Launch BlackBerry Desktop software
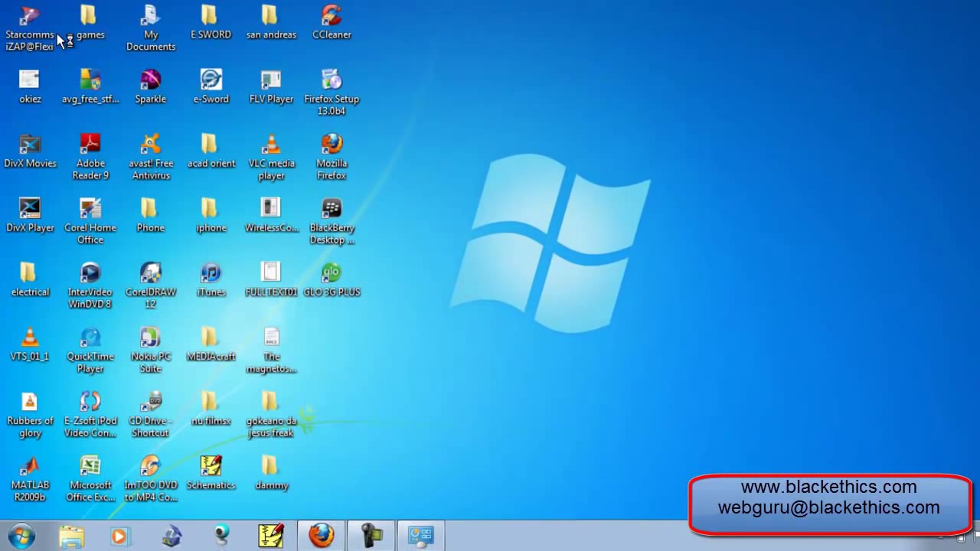The width and height of the screenshot is (980, 551). (332, 221)
